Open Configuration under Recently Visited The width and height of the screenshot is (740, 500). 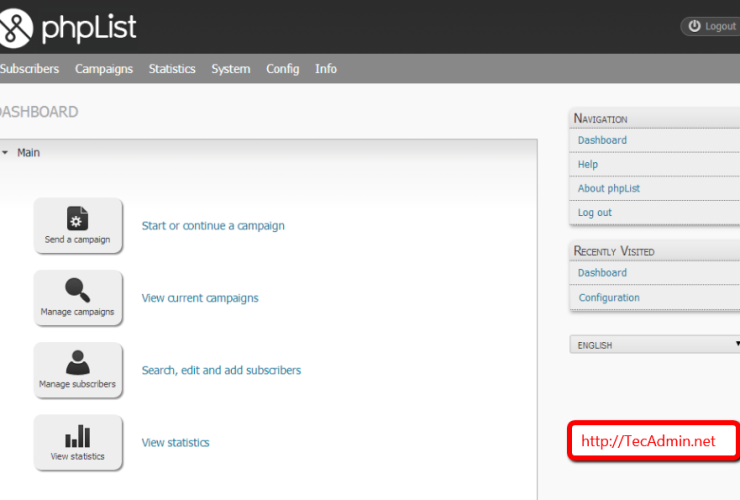[609, 298]
